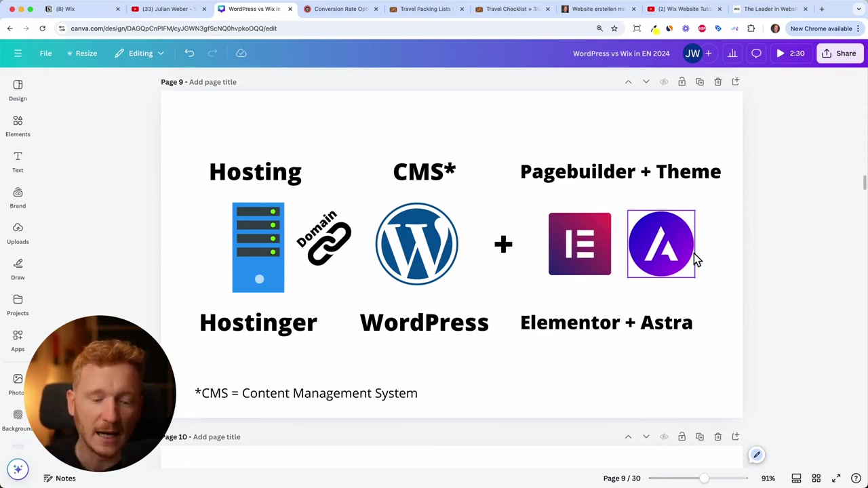Enter fullscreen present mode icon
The width and height of the screenshot is (868, 488).
(x=836, y=479)
